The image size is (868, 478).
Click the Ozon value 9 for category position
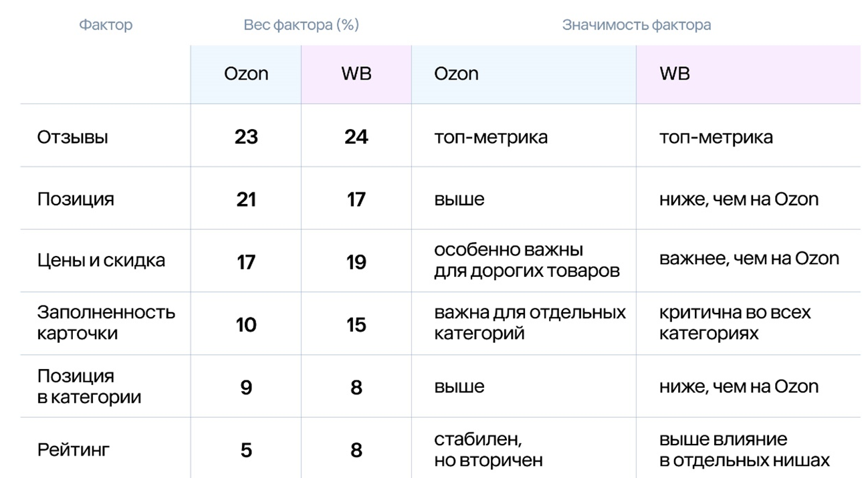tap(246, 387)
